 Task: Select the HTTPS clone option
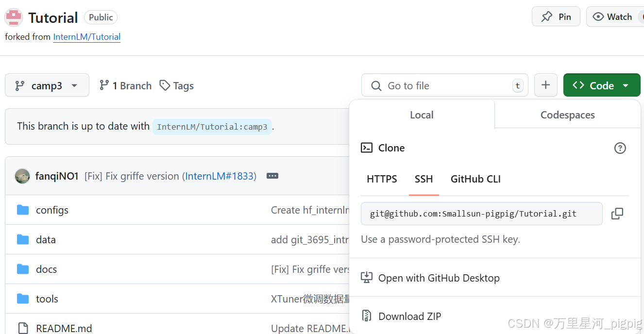382,179
